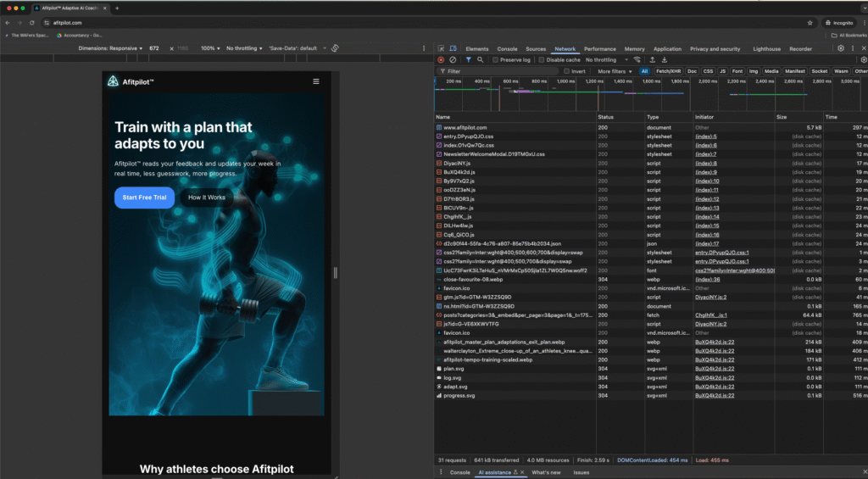Image resolution: width=868 pixels, height=479 pixels.
Task: Switch to the Performance tab
Action: (599, 49)
